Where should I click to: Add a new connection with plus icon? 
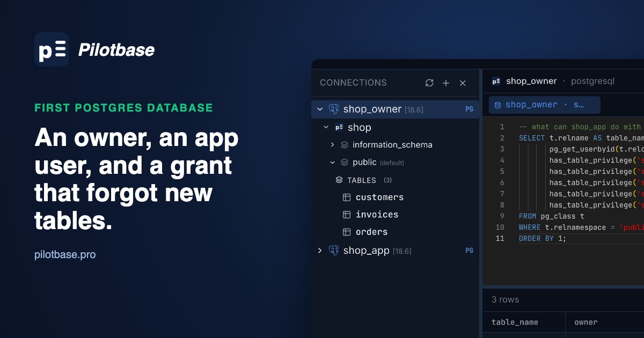(446, 83)
